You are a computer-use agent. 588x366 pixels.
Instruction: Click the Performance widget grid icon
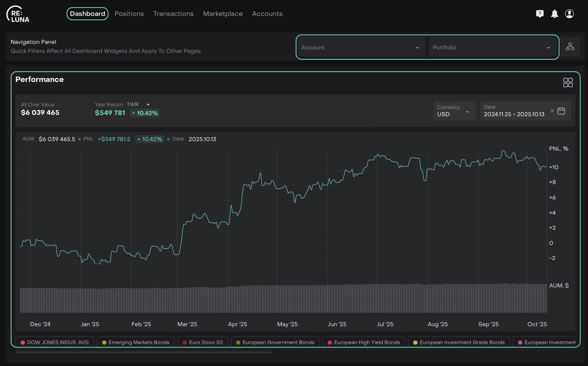coord(568,82)
